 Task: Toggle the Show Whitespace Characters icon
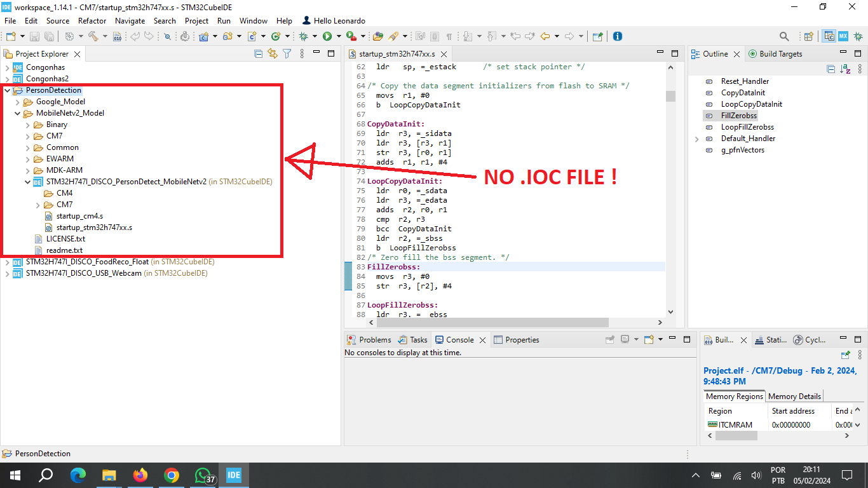click(449, 36)
